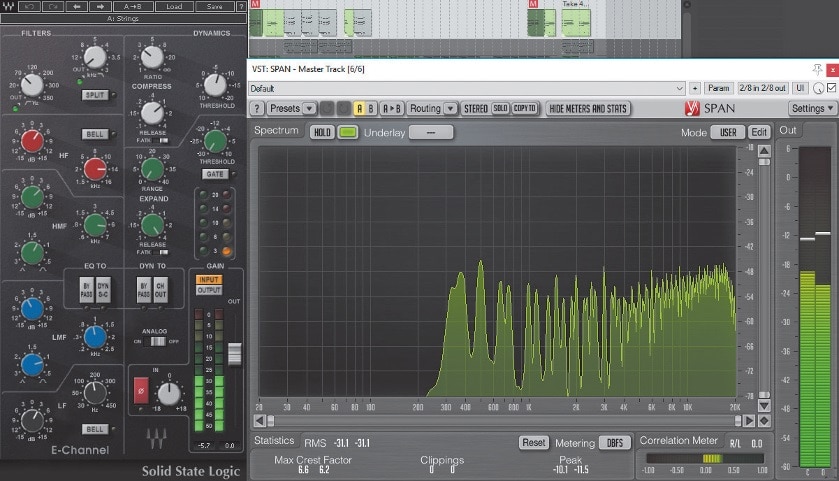Click diamond reset-zoom icon below spectrum

[764, 421]
